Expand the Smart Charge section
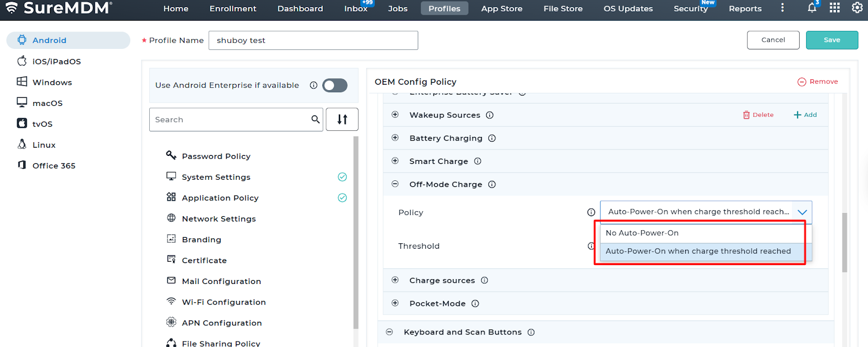The width and height of the screenshot is (868, 347). tap(395, 161)
